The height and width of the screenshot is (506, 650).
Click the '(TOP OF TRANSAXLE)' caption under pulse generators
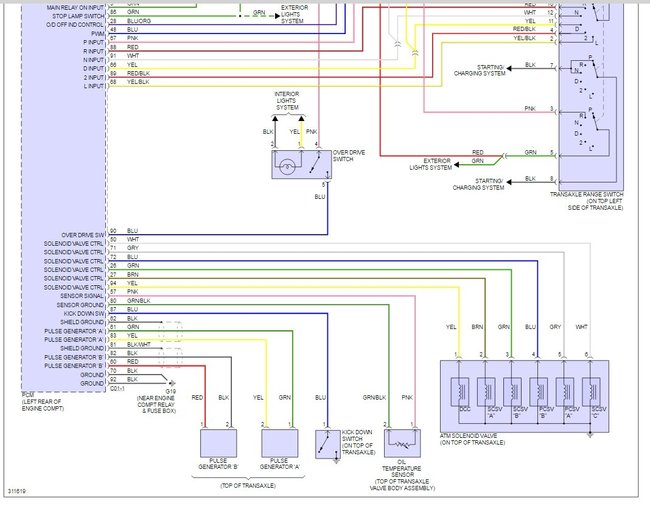tap(248, 485)
